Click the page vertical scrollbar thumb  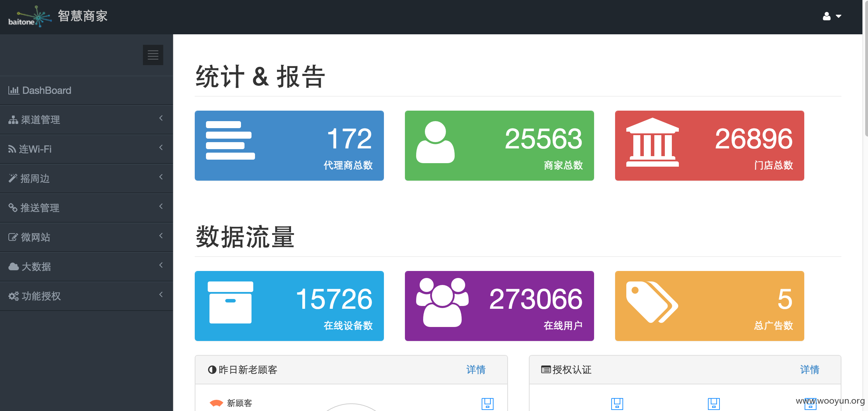click(x=866, y=68)
